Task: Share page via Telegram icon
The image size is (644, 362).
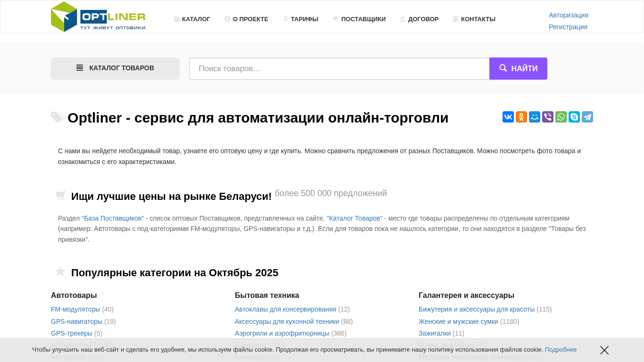Action: tap(587, 117)
